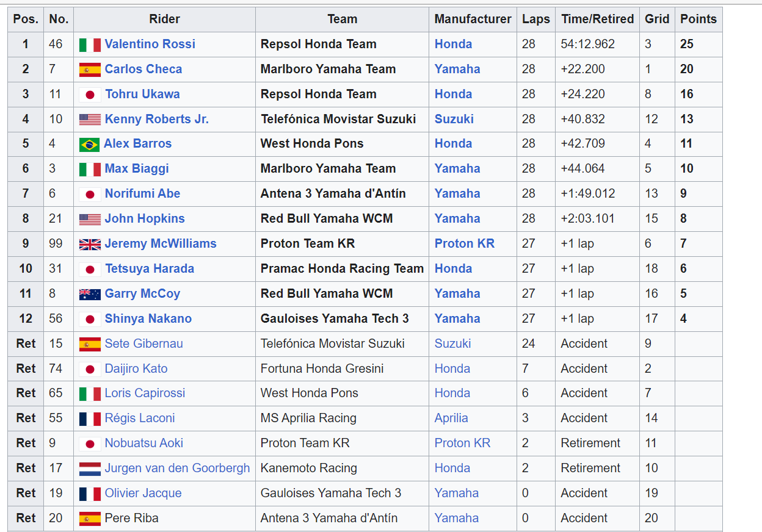Follow the Daijiro Kato link

point(136,368)
